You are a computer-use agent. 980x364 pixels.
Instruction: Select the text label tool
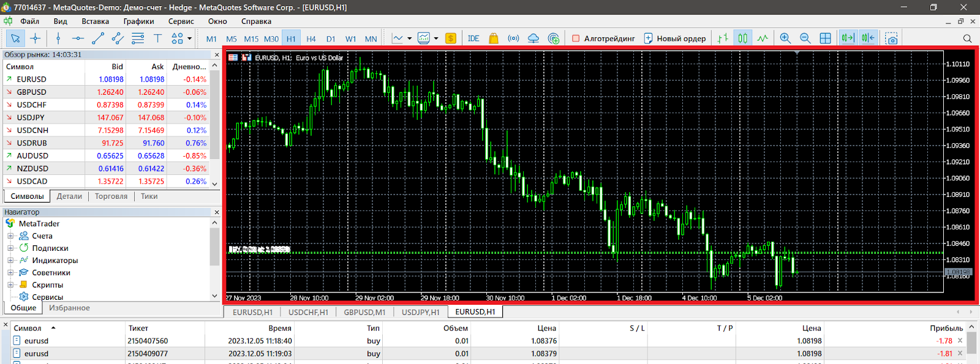pos(157,39)
